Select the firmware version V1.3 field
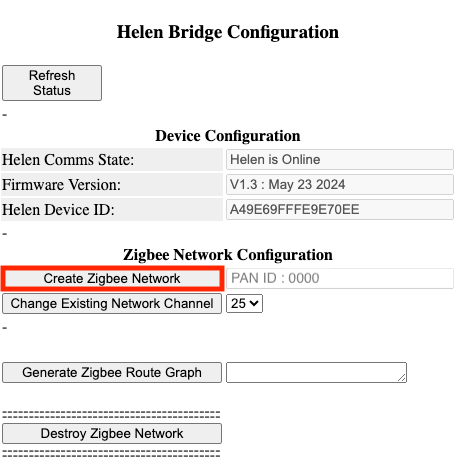The height and width of the screenshot is (471, 455). [x=340, y=185]
